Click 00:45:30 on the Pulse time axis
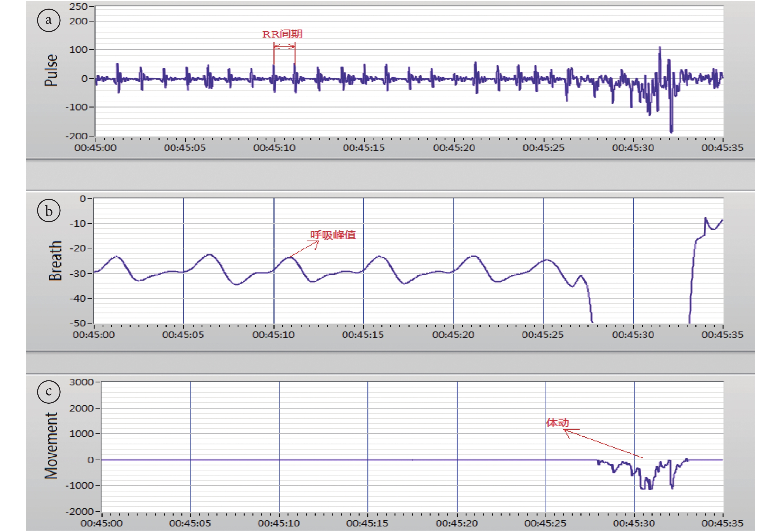 pyautogui.click(x=633, y=148)
